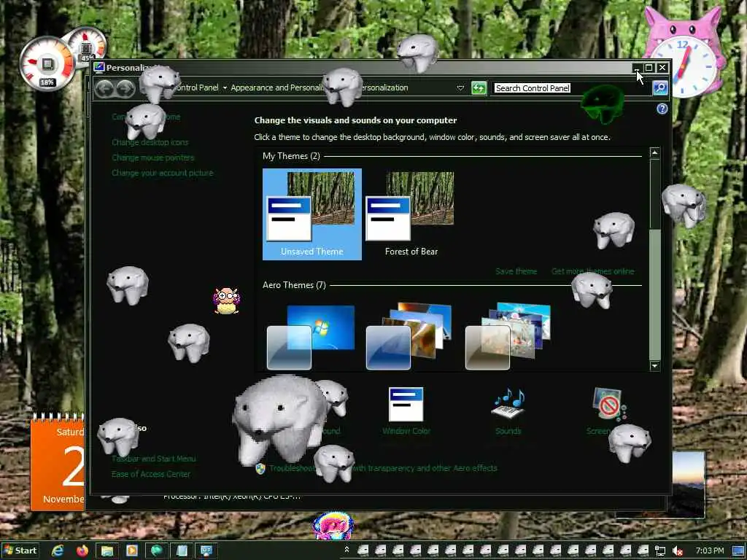Screen dimensions: 747x560
Task: Switch to Personalization taskbar button
Action: point(206,551)
